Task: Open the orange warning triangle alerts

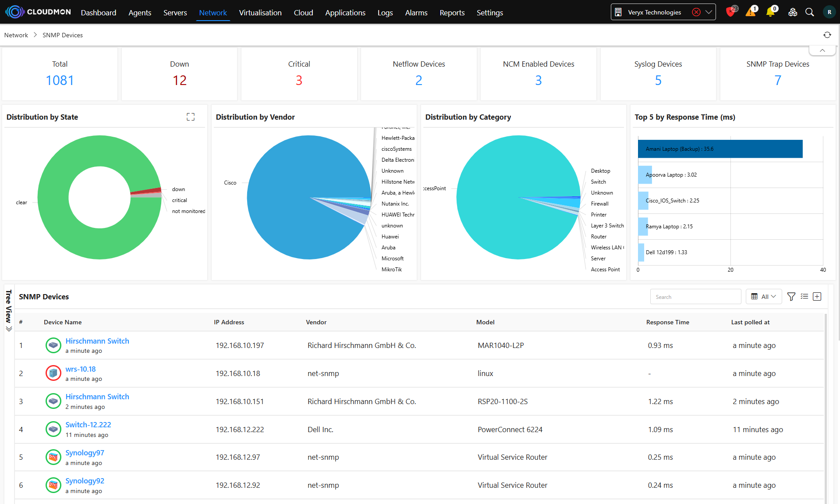Action: click(751, 12)
